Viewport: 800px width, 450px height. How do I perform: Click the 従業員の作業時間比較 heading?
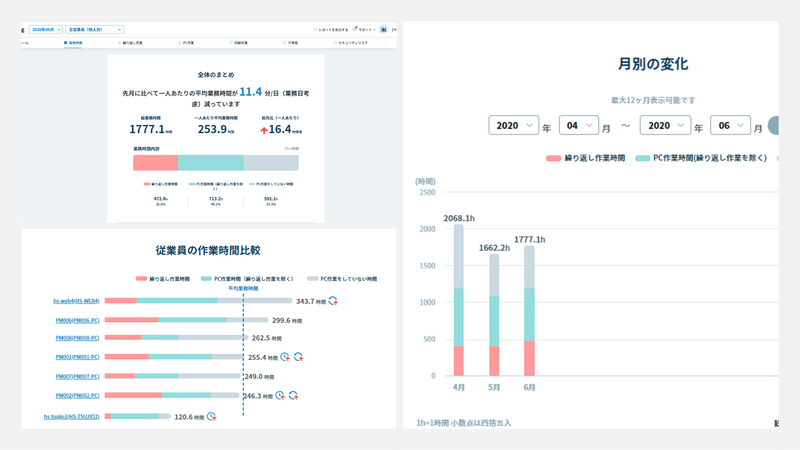click(x=208, y=251)
